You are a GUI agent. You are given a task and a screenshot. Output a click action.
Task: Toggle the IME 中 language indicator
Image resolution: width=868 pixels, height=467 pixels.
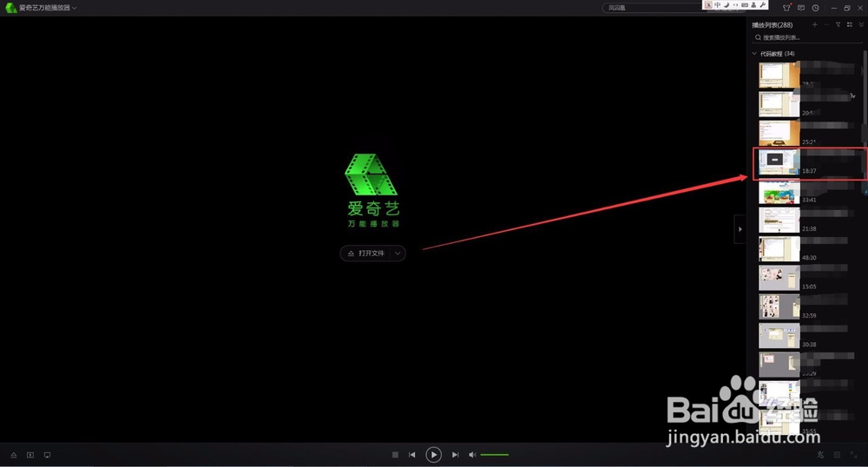click(x=718, y=4)
